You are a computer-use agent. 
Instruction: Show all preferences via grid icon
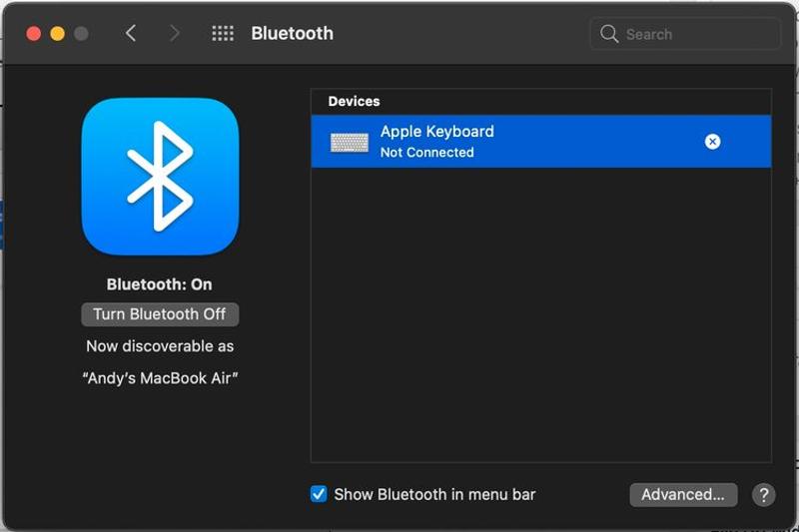pyautogui.click(x=223, y=34)
